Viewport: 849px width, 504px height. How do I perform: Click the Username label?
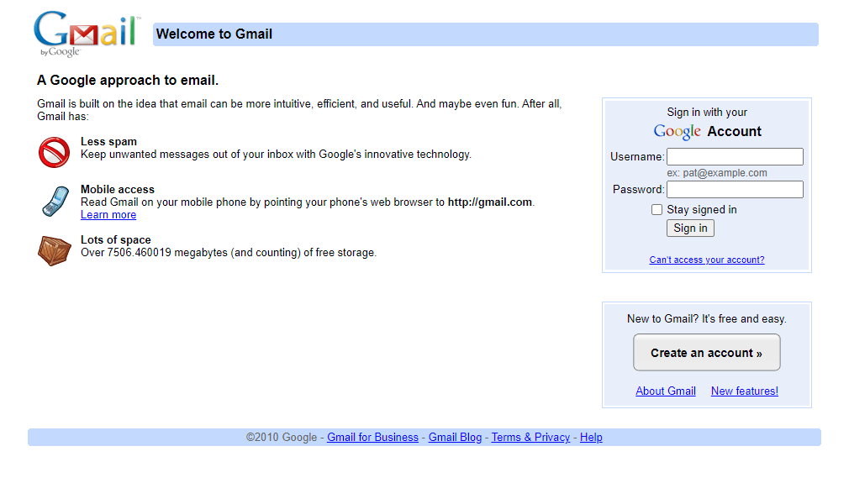tap(637, 157)
